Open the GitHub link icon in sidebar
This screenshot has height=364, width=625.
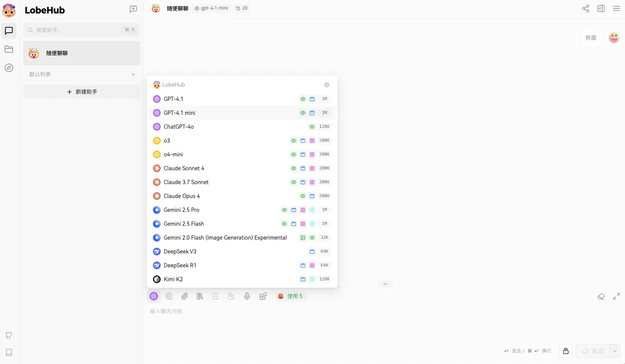coord(9,335)
